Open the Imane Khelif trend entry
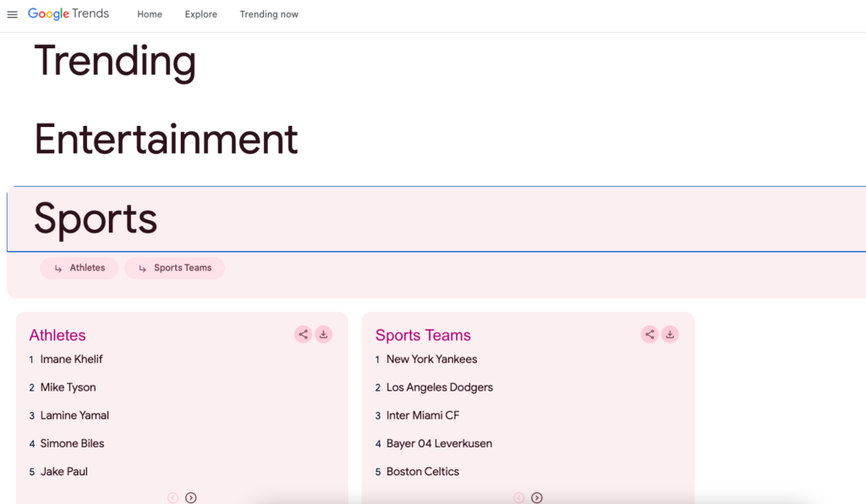This screenshot has height=504, width=866. [x=72, y=359]
